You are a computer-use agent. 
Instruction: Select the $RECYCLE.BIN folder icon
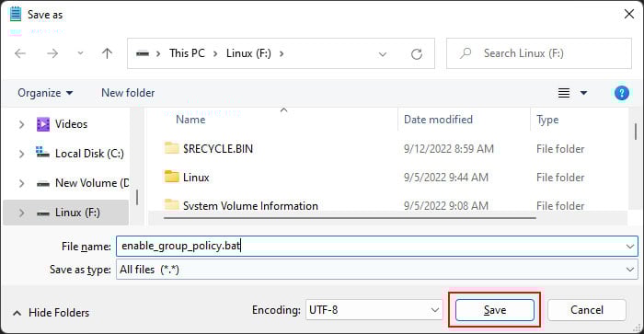[172, 148]
